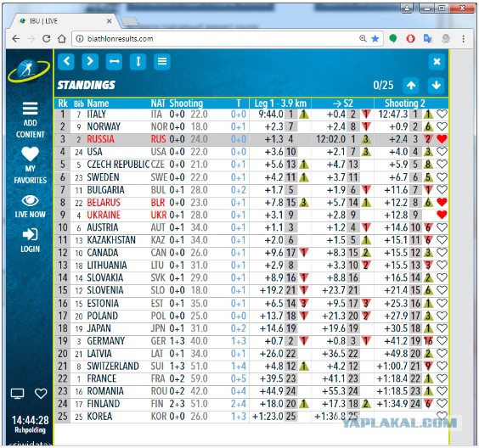479x448 pixels.
Task: Reload the page with browser refresh button
Action: click(x=47, y=39)
